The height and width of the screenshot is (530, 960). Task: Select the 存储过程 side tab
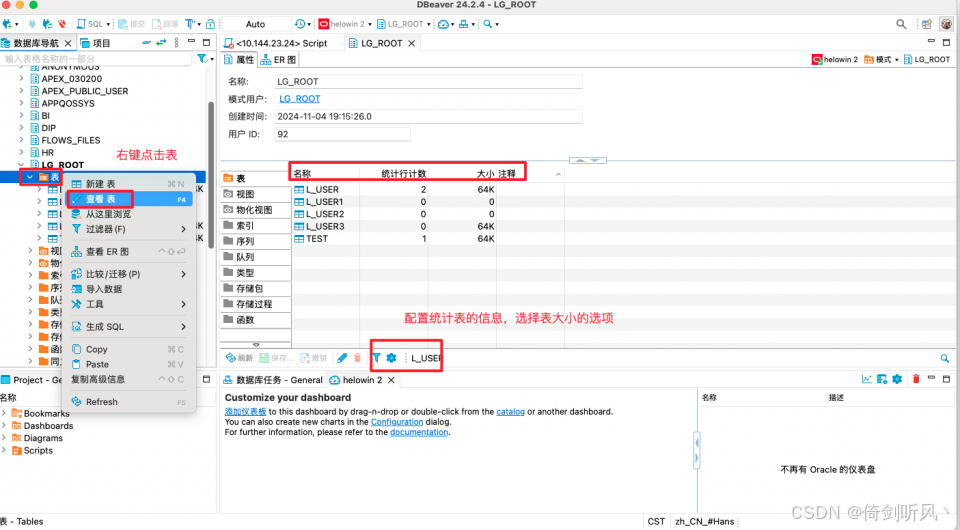255,304
